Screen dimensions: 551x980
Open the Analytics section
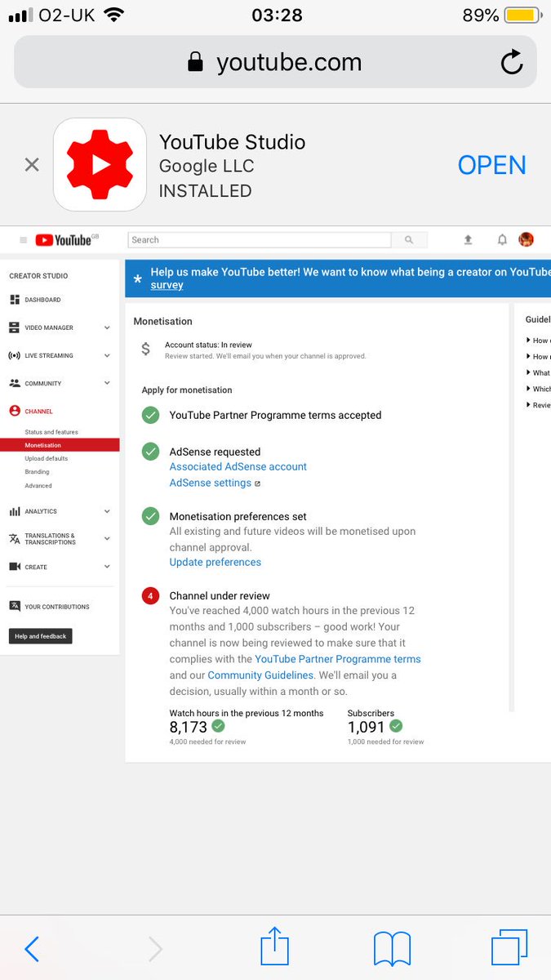41,511
